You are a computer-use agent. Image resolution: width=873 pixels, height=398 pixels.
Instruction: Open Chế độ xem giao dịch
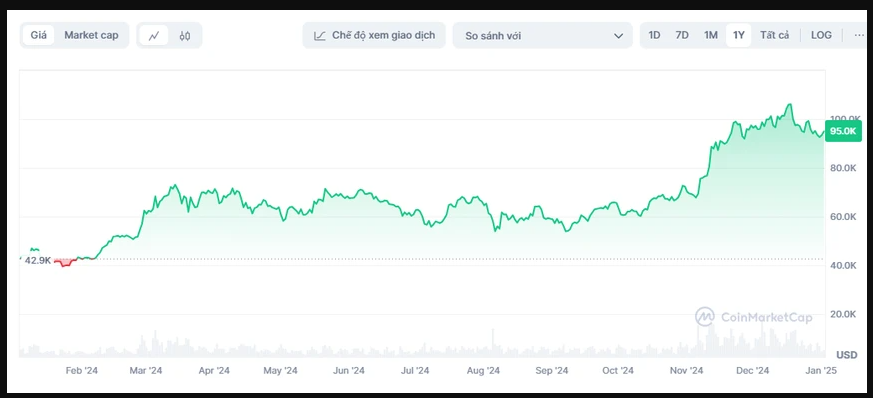pyautogui.click(x=374, y=36)
